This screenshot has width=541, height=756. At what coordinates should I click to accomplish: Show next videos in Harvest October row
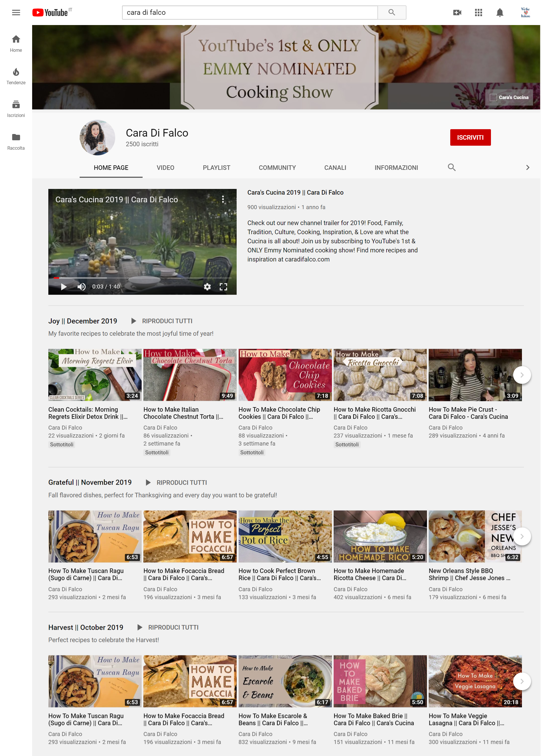click(x=522, y=681)
